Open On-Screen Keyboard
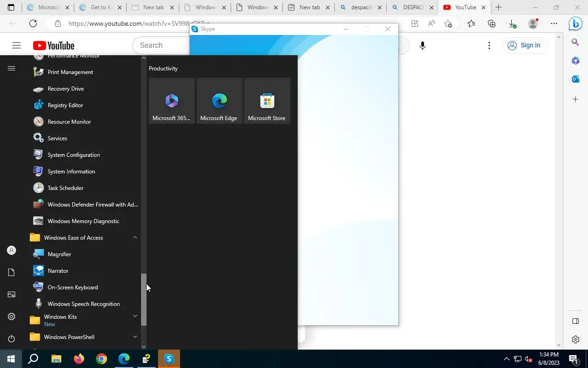 pos(85,287)
